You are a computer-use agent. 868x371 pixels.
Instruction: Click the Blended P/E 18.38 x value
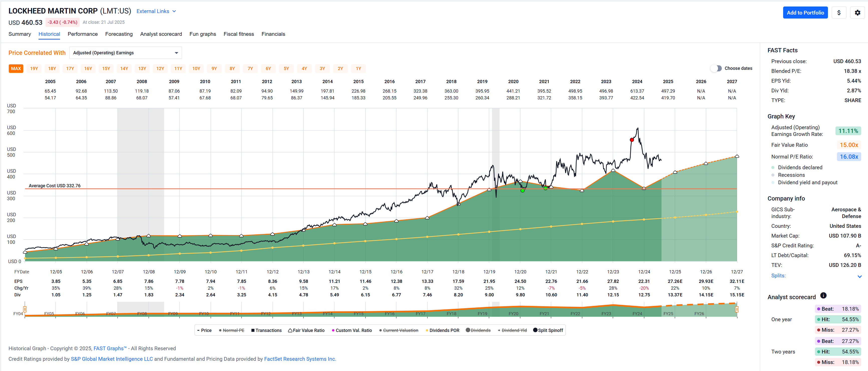(x=852, y=71)
